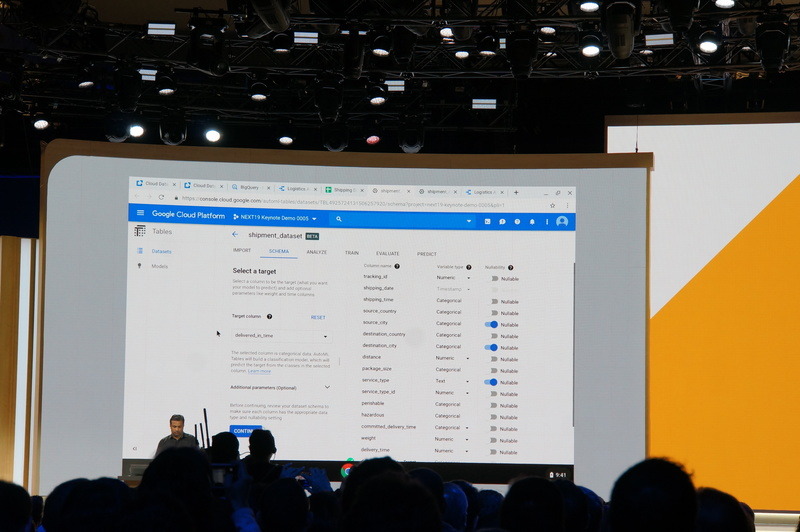Click the lock icon in address bar
The width and height of the screenshot is (800, 532).
pos(177,198)
